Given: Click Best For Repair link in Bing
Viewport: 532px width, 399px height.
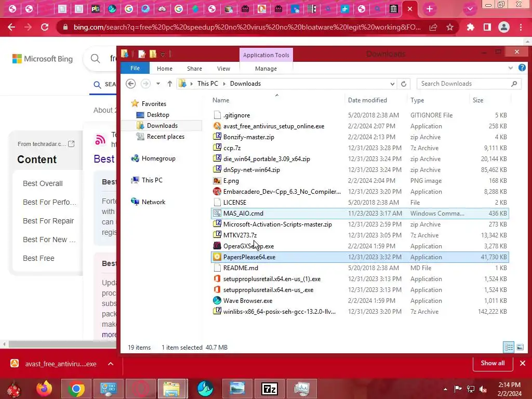Looking at the screenshot, I should [x=48, y=221].
